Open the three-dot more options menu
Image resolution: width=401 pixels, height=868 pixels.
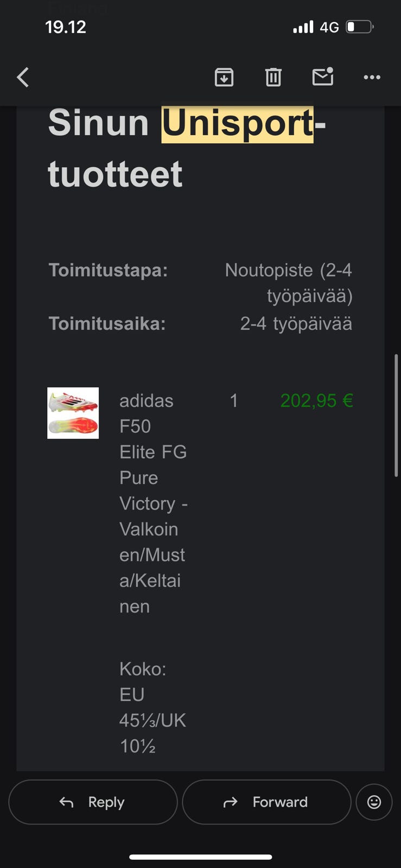pyautogui.click(x=372, y=78)
